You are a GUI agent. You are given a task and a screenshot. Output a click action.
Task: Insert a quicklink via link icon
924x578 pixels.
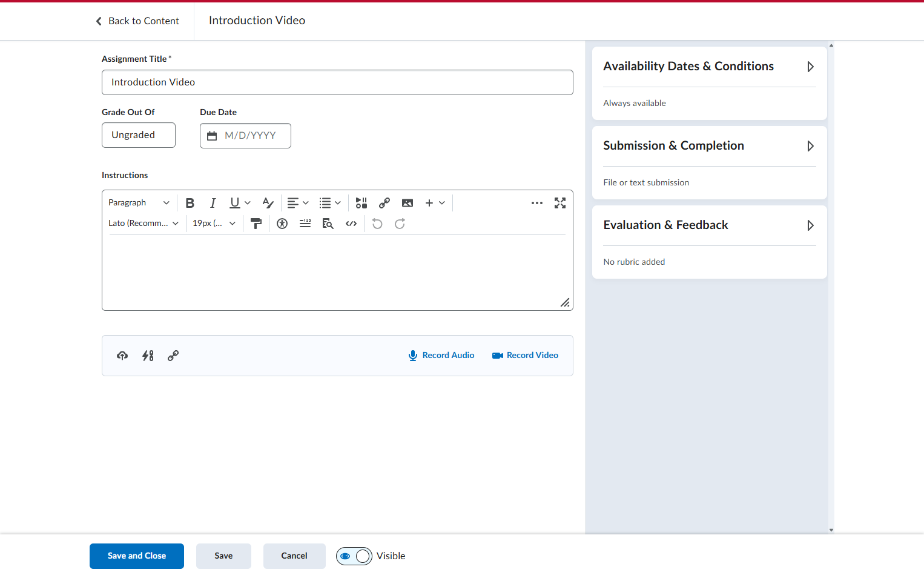pos(384,203)
